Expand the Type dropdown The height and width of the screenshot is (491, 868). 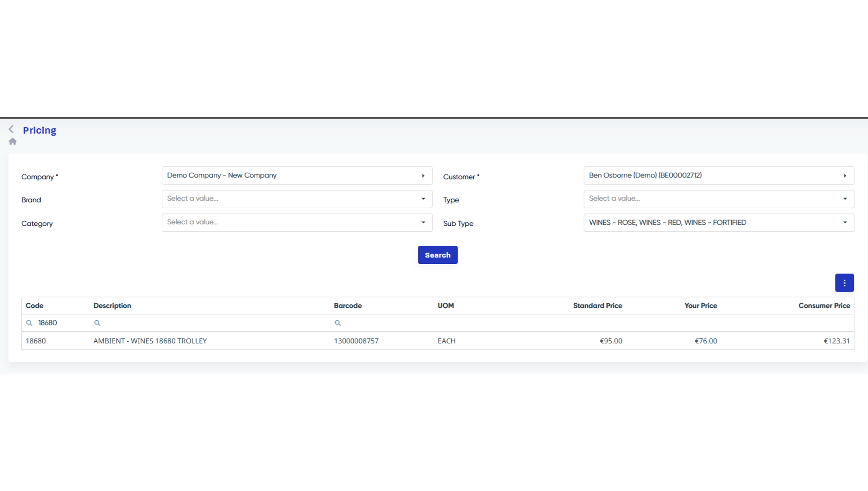[x=845, y=199]
